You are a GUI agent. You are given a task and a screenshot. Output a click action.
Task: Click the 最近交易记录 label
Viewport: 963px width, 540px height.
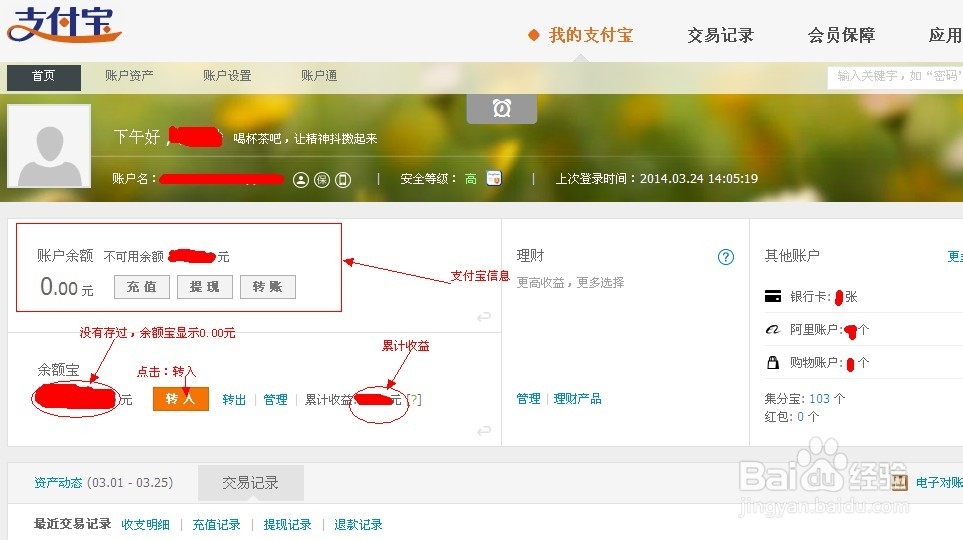[72, 524]
